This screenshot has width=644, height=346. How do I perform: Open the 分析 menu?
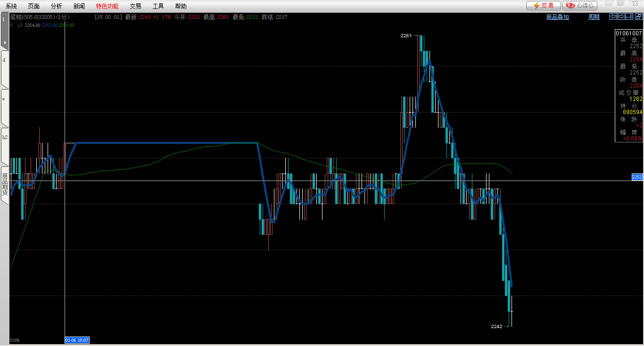[56, 6]
